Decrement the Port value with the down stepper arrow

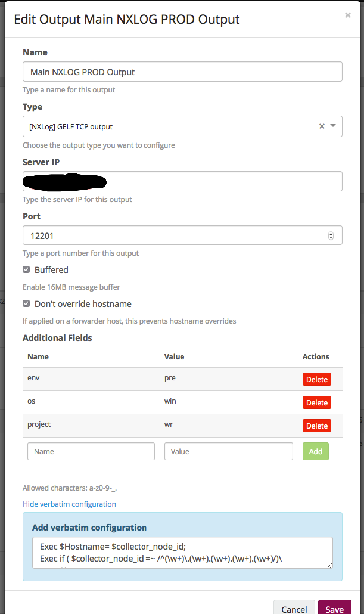[x=331, y=238]
